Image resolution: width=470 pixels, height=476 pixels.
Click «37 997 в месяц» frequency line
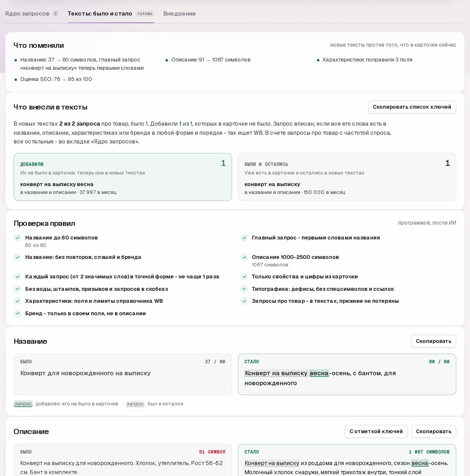98,192
